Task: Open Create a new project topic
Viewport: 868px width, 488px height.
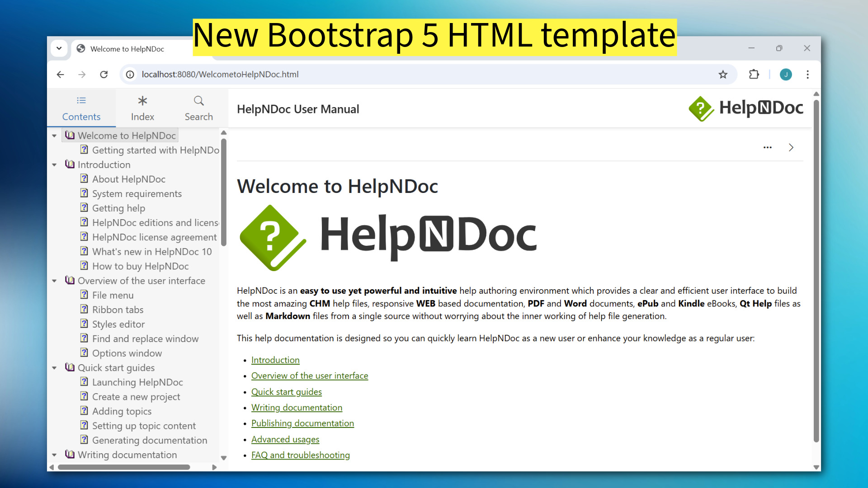Action: [x=136, y=397]
